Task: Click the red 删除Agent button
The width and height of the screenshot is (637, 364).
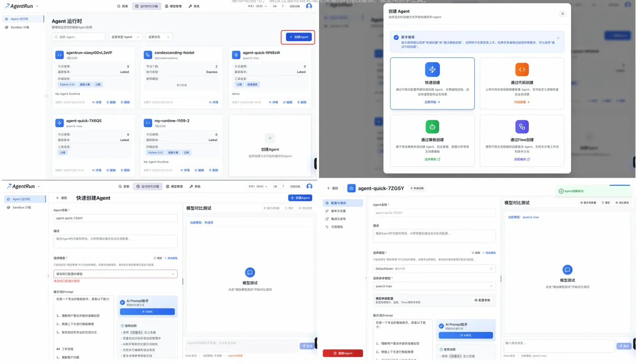Action: point(343,353)
